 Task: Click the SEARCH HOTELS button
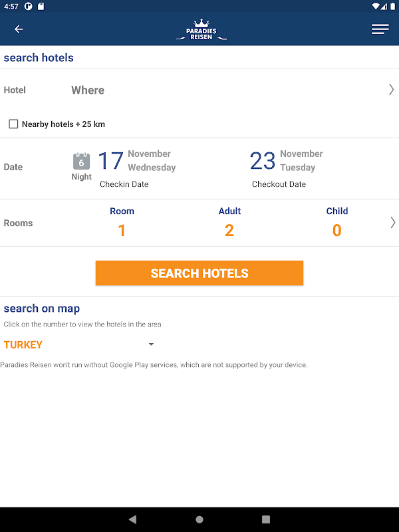click(199, 273)
